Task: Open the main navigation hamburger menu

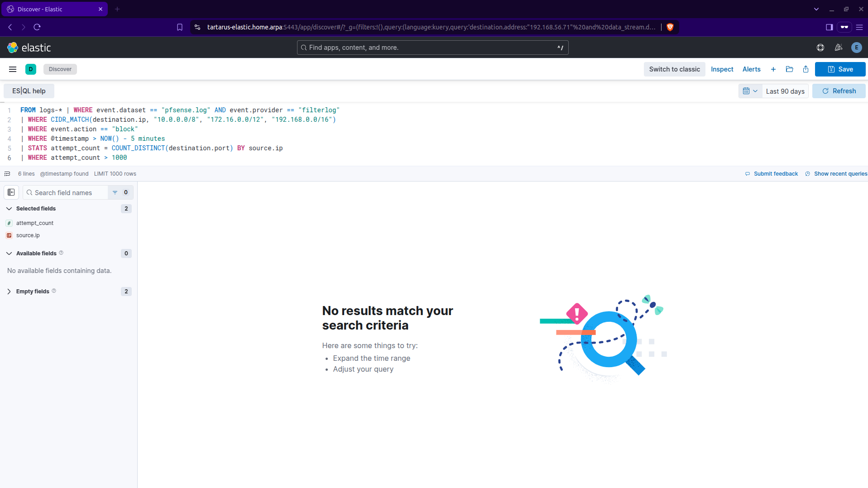Action: coord(13,69)
